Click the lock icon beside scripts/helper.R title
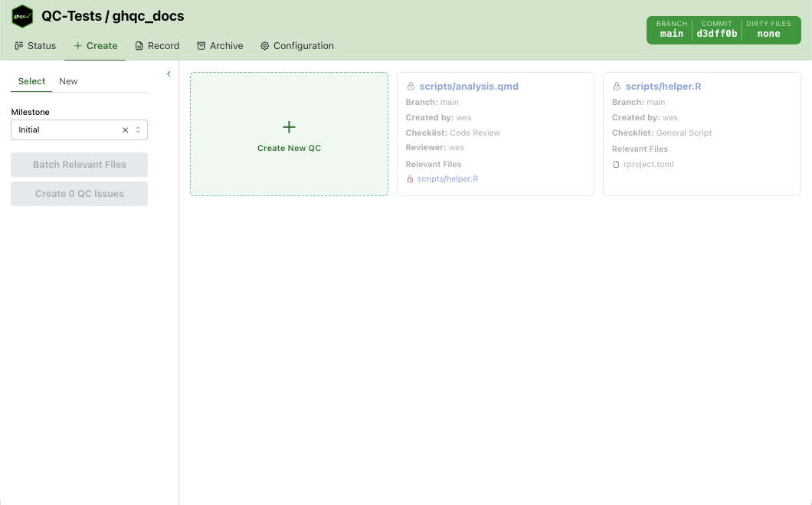This screenshot has height=505, width=812. pos(617,87)
